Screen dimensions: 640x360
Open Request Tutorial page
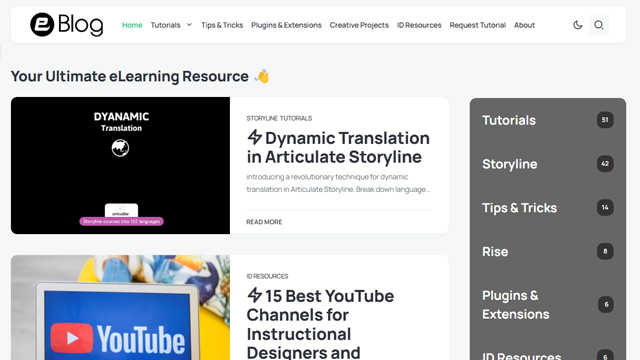(x=478, y=25)
